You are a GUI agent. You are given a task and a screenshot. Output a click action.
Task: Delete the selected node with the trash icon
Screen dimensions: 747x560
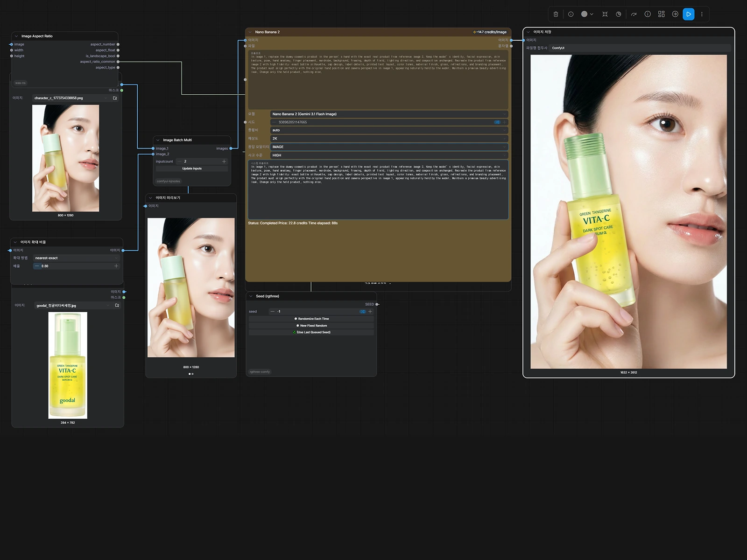[556, 14]
